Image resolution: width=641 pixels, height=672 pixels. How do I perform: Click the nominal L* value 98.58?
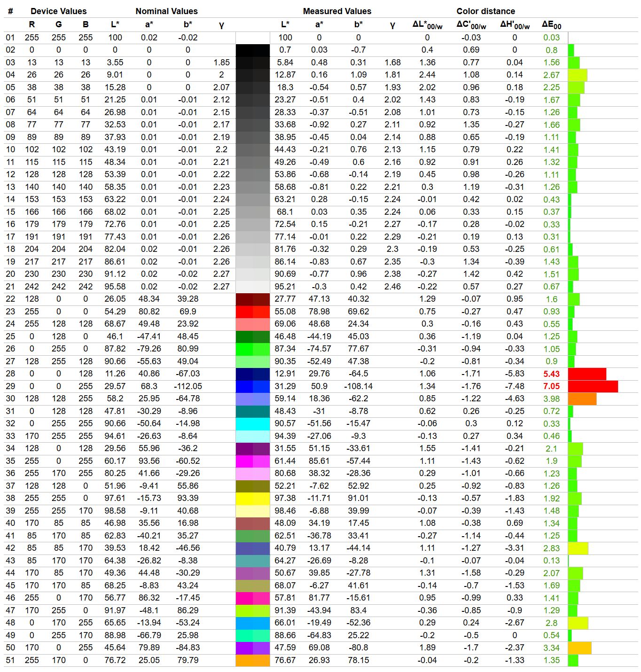point(115,511)
